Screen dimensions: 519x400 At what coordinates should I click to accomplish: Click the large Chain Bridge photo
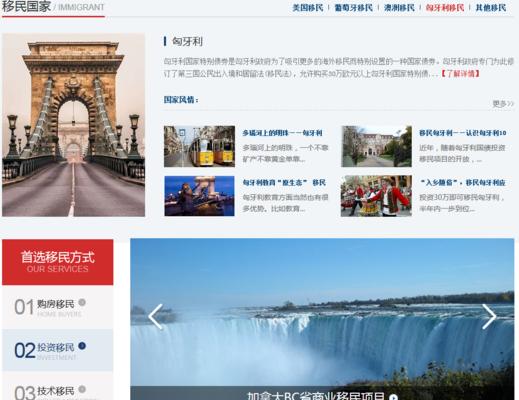(73, 125)
